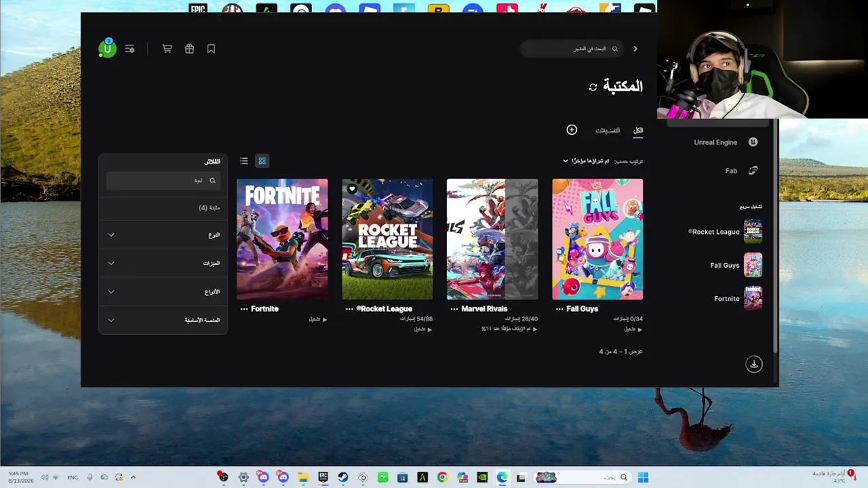Image resolution: width=868 pixels, height=488 pixels.
Task: Open Microsoft Edge from the taskbar
Action: [502, 478]
